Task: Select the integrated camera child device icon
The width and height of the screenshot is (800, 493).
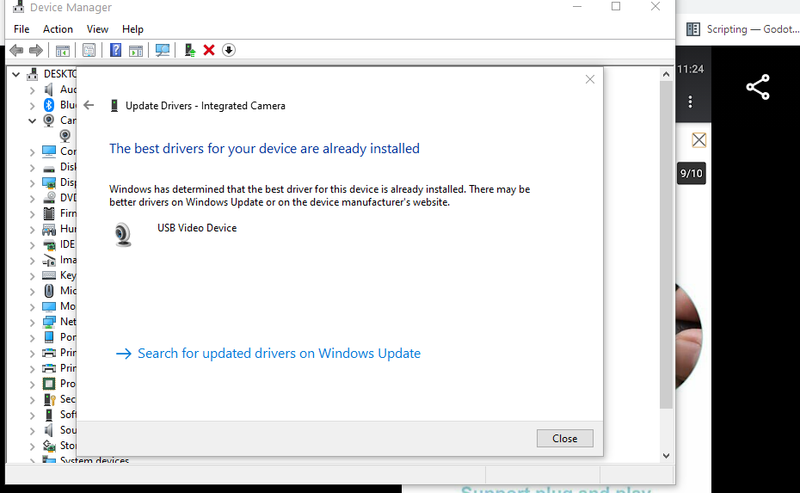Action: [x=65, y=136]
